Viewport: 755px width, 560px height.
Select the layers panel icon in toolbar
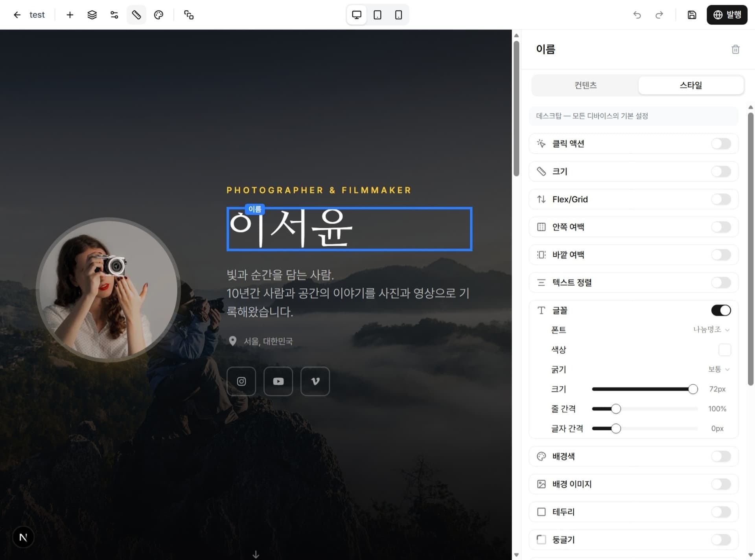click(92, 15)
